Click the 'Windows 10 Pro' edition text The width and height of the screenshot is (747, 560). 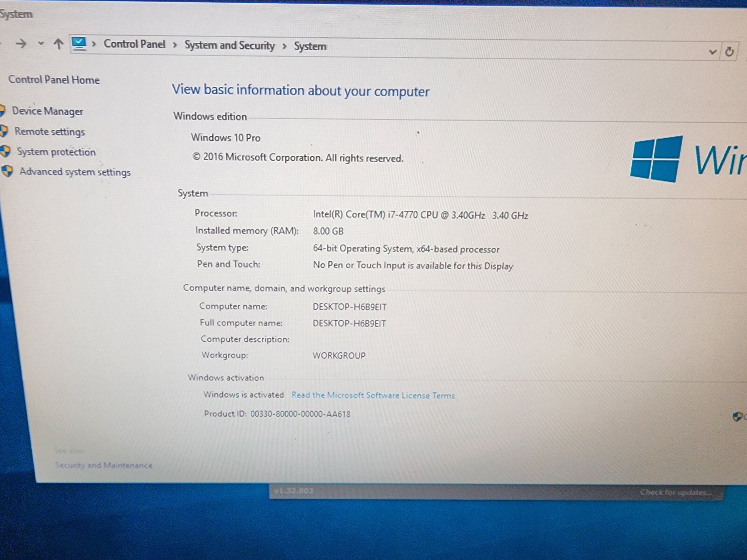[226, 138]
